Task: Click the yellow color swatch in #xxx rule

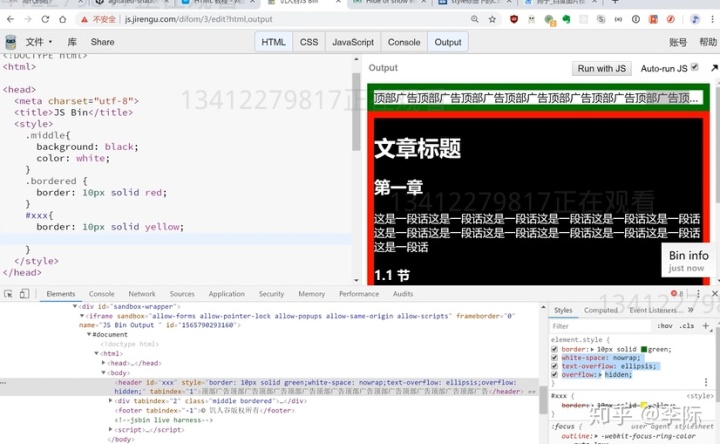Action: click(x=644, y=405)
